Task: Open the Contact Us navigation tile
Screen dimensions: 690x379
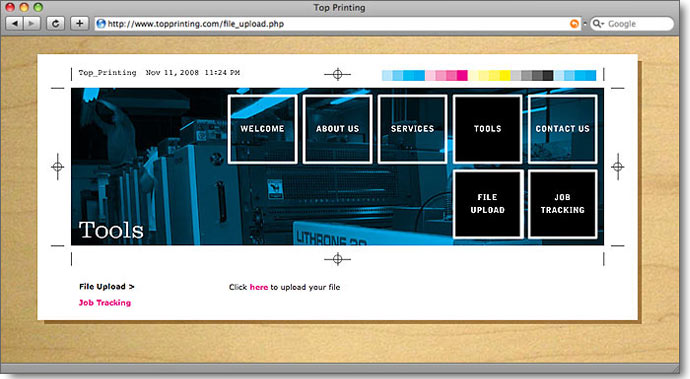Action: point(562,129)
